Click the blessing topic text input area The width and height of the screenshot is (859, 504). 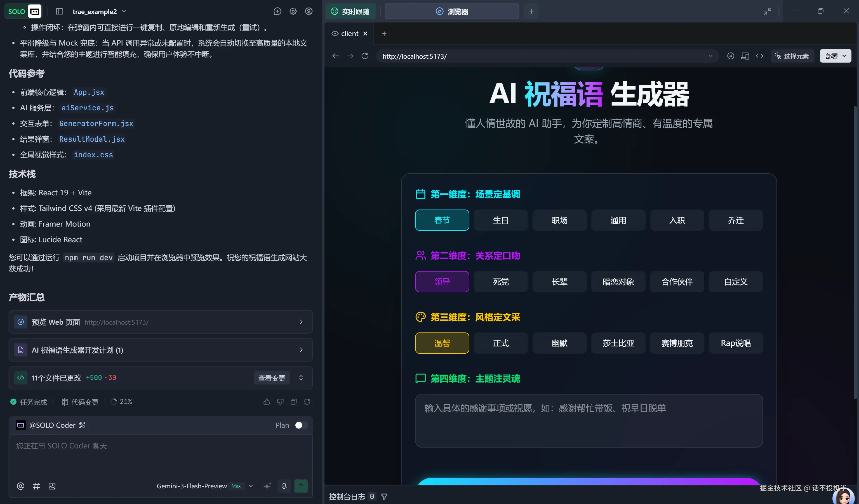tap(589, 420)
